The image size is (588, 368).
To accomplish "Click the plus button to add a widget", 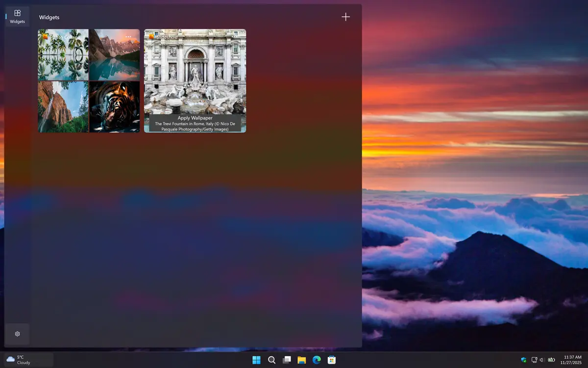I will (345, 17).
